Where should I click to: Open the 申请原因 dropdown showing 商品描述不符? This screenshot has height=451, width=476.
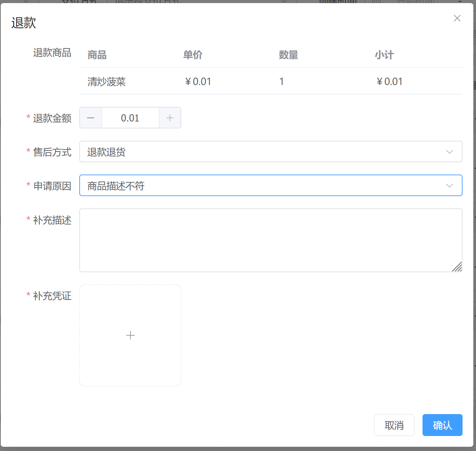(x=262, y=186)
